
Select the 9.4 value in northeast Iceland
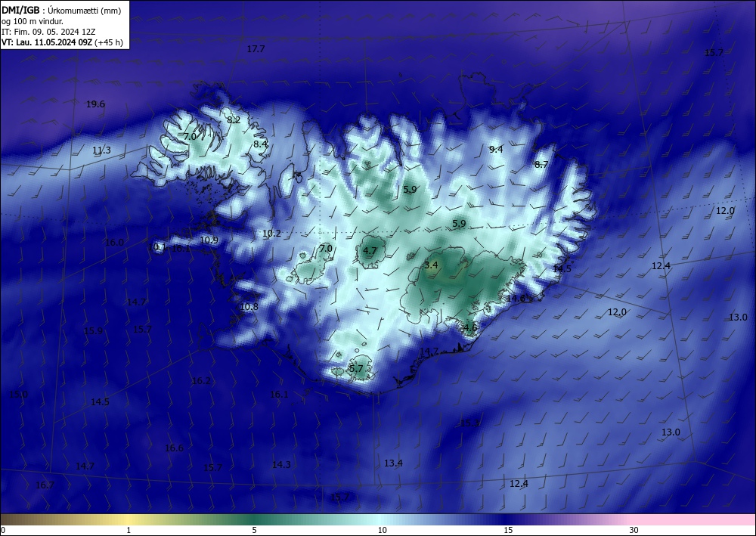496,150
